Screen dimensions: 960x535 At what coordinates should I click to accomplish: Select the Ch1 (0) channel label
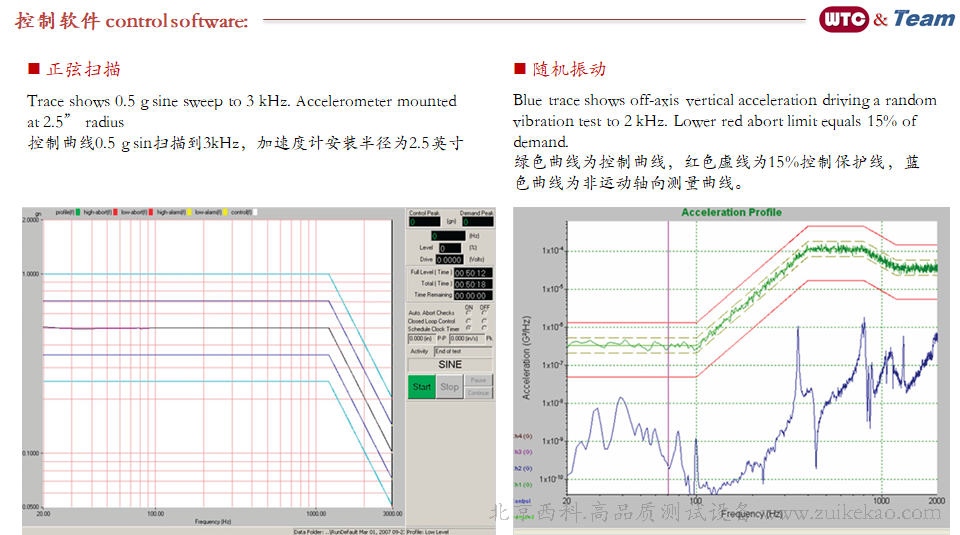522,485
